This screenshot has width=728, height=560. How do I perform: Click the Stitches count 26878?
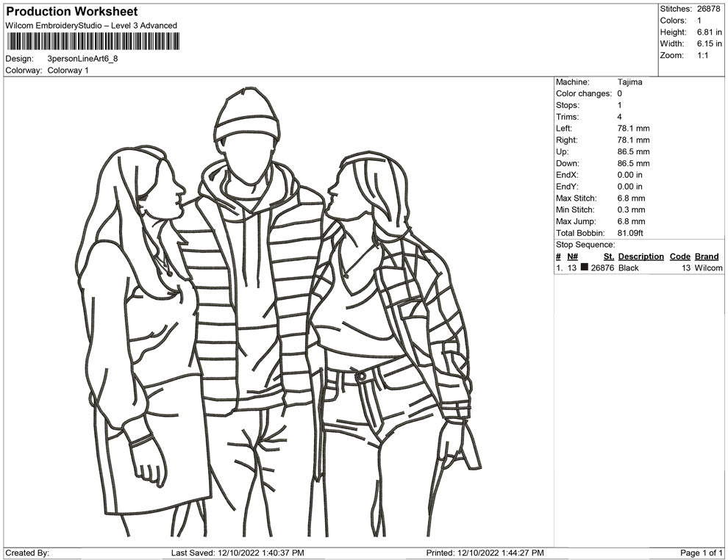click(x=709, y=9)
